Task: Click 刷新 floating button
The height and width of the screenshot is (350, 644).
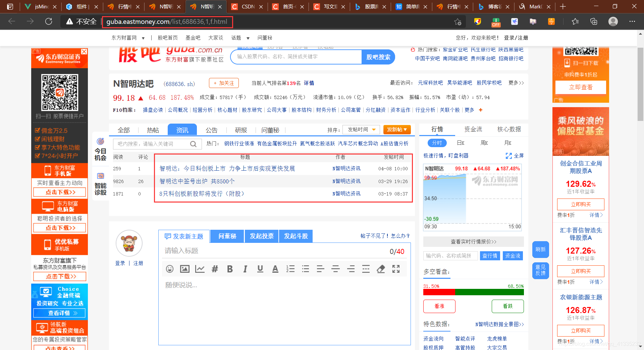Action: 540,250
